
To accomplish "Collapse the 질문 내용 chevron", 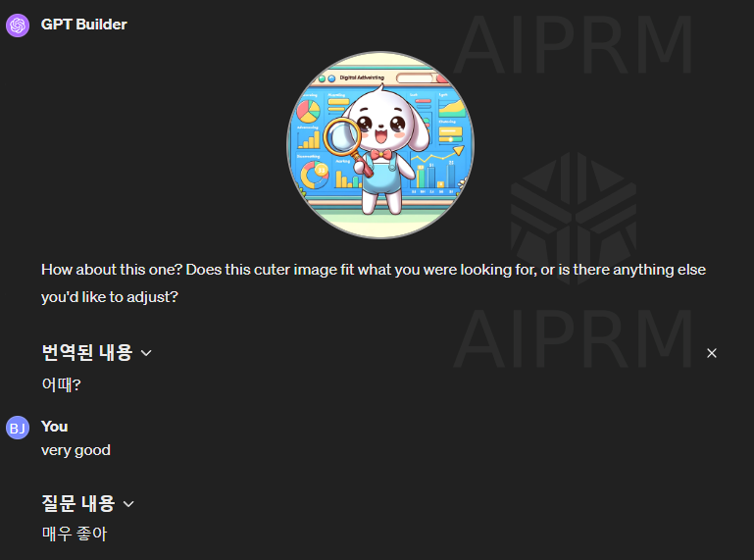I will (x=128, y=504).
